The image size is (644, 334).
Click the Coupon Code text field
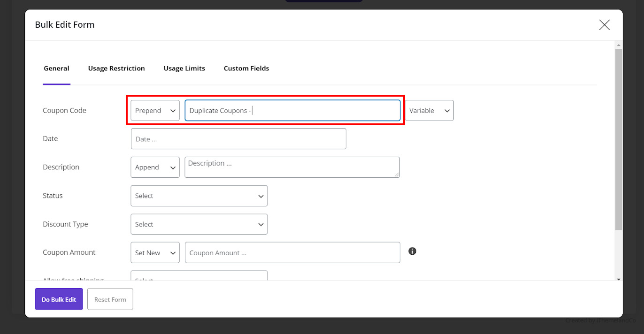(x=292, y=111)
